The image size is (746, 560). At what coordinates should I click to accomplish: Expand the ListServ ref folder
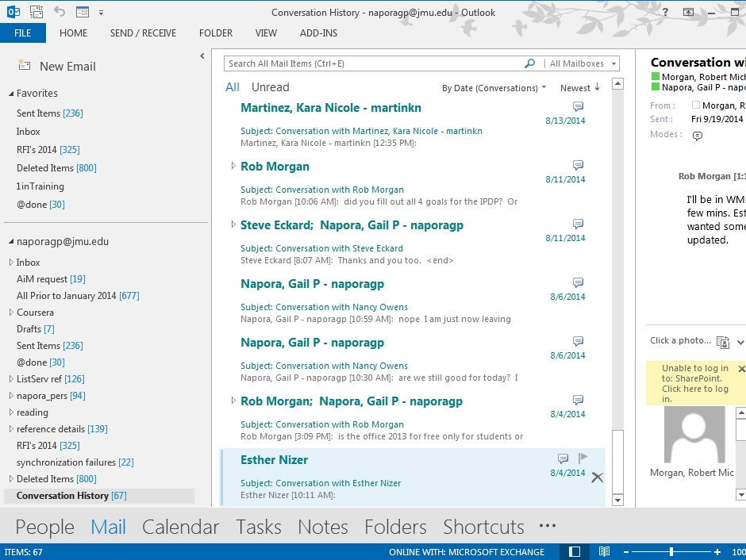click(11, 379)
